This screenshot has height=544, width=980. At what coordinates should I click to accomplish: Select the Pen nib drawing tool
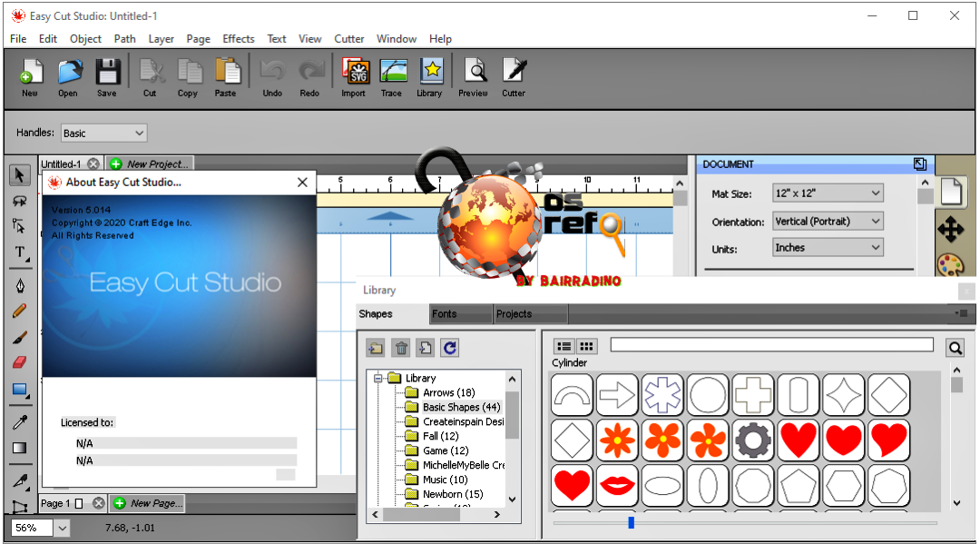20,286
